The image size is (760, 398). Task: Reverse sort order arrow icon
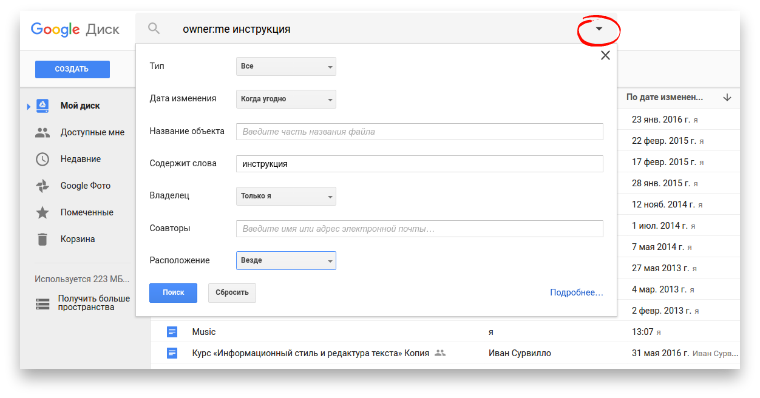[x=727, y=97]
